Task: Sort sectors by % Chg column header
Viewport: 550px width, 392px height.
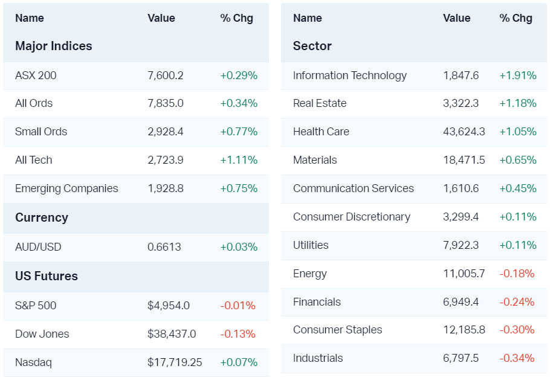Action: [x=516, y=18]
